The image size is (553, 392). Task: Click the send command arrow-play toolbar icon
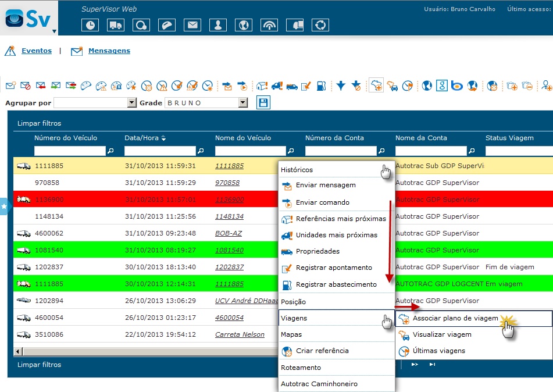click(x=242, y=85)
